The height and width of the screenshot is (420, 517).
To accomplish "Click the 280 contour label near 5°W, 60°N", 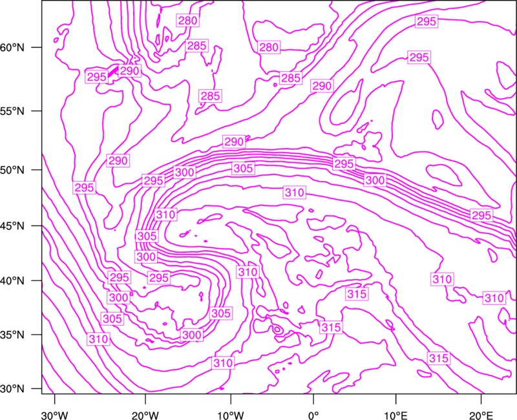I will (x=269, y=47).
